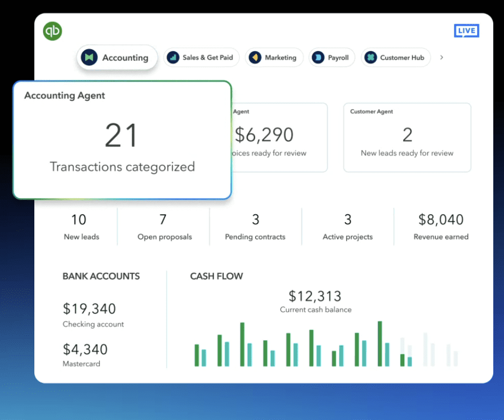Expand more tabs with right chevron
The image size is (504, 420).
(x=442, y=57)
